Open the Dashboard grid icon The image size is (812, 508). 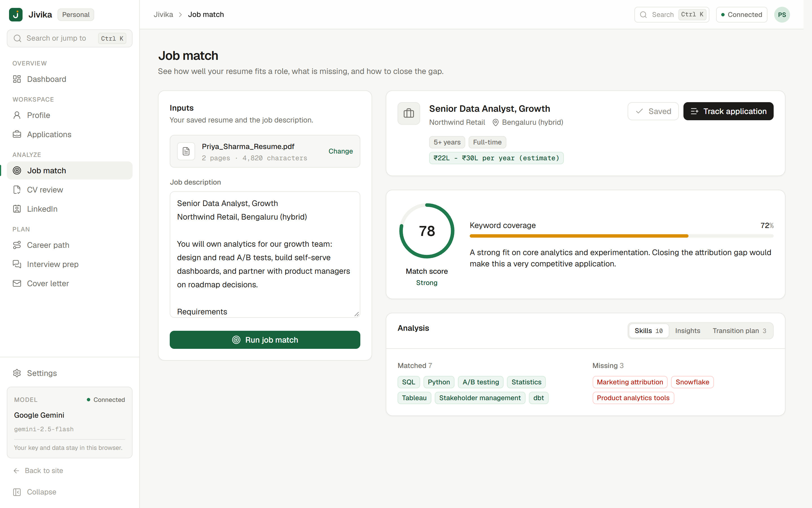[17, 79]
